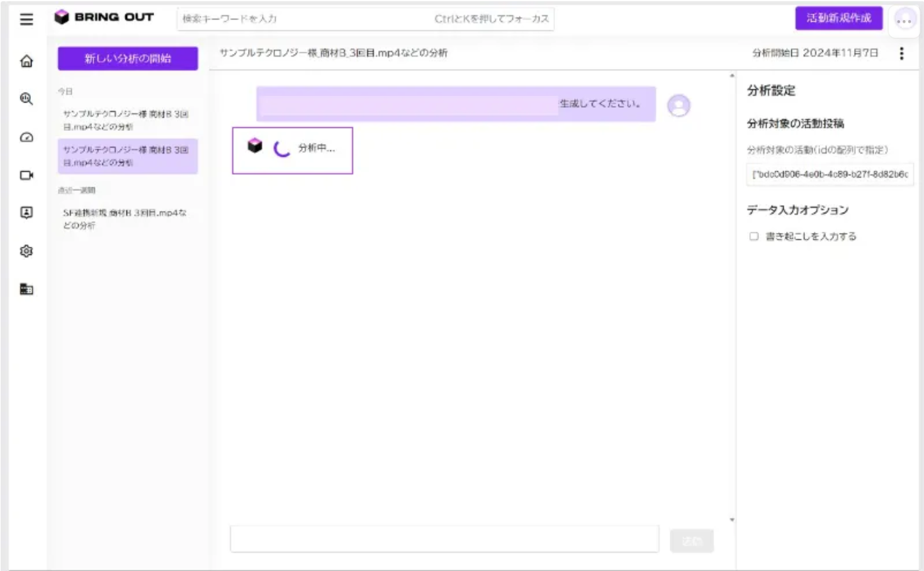Open the three-dot menu beside analysis date

[901, 54]
